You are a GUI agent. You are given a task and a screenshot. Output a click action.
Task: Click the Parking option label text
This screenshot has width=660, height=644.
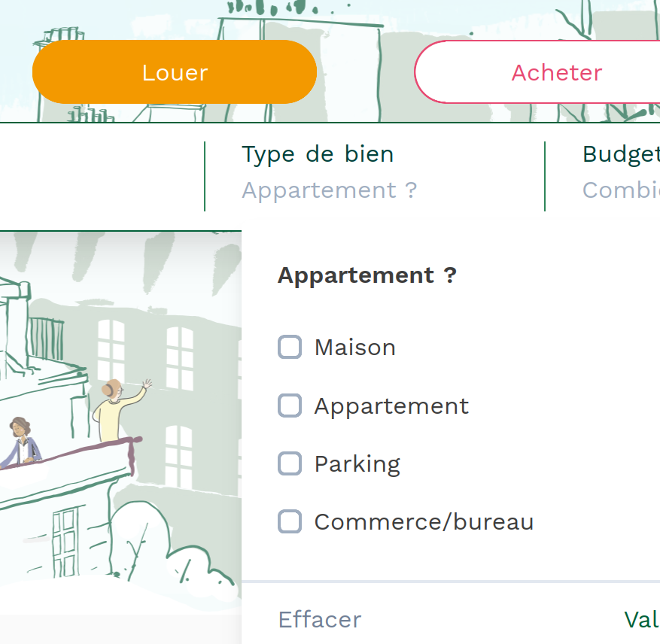click(x=357, y=463)
